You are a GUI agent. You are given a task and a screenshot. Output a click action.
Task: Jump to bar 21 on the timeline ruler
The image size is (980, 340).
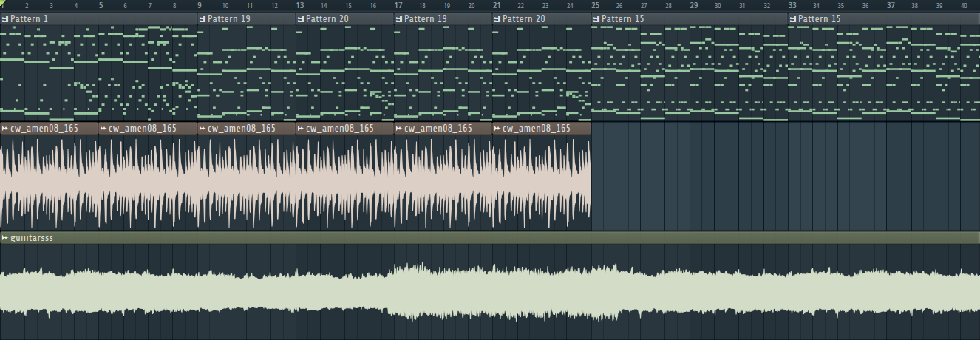pyautogui.click(x=497, y=5)
